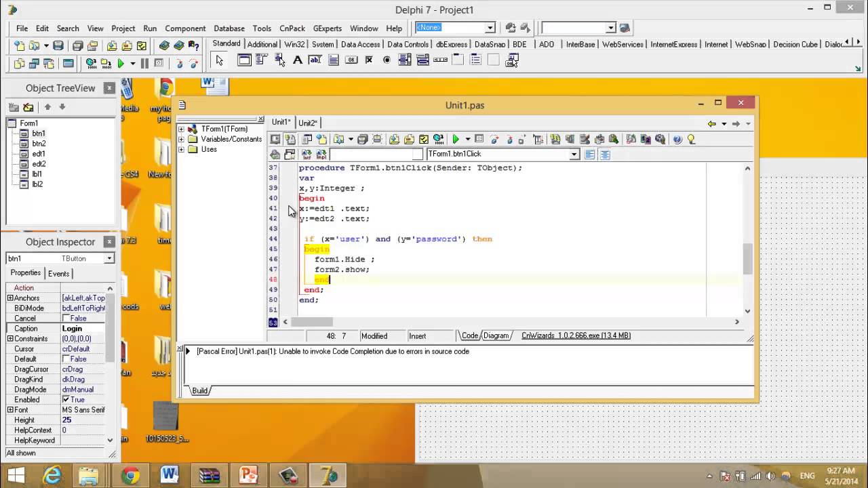Close the Object TreeView panel
868x488 pixels.
(x=109, y=88)
